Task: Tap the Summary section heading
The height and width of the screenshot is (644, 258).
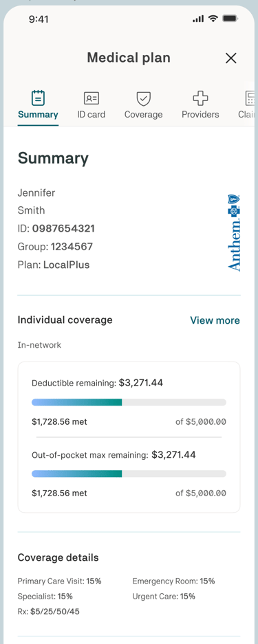Action: tap(53, 159)
